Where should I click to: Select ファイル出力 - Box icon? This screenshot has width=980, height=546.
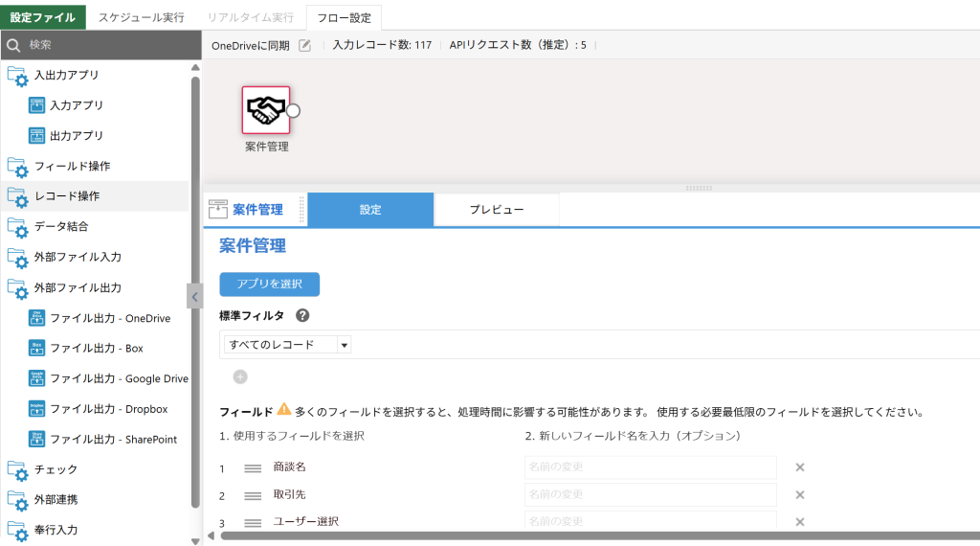click(x=37, y=348)
